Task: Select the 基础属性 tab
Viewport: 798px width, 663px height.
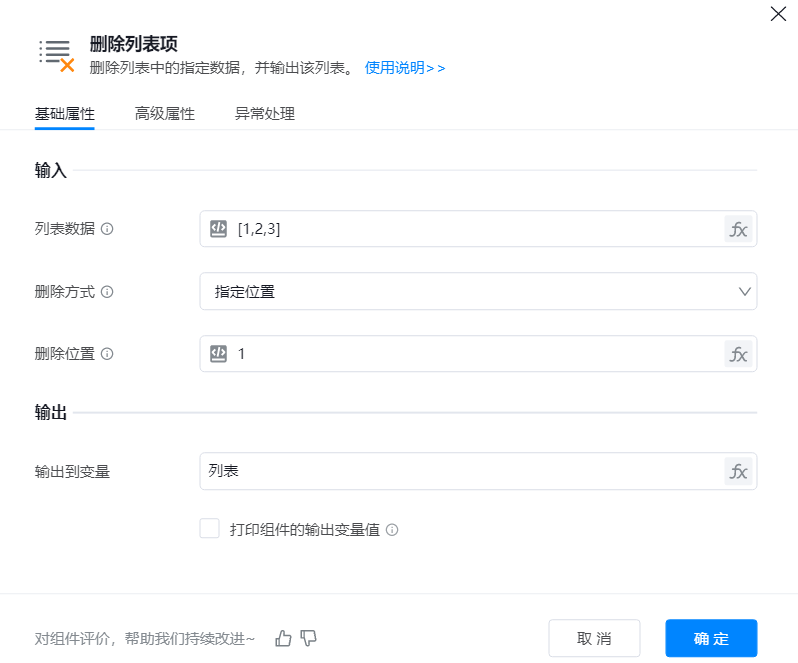Action: point(65,114)
